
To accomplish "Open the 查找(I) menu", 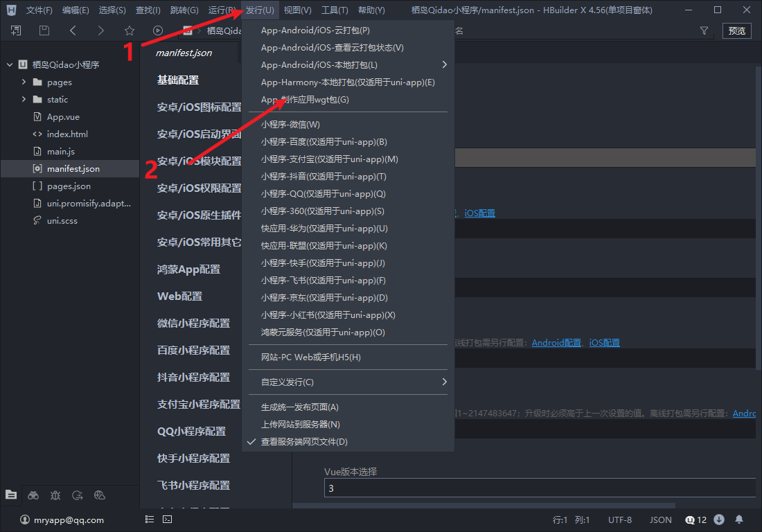I will [x=148, y=10].
